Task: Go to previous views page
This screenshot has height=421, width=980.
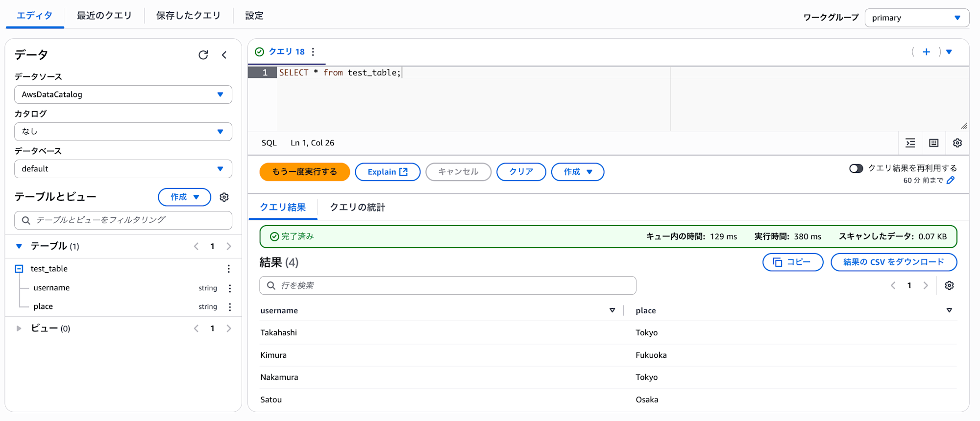Action: coord(196,328)
